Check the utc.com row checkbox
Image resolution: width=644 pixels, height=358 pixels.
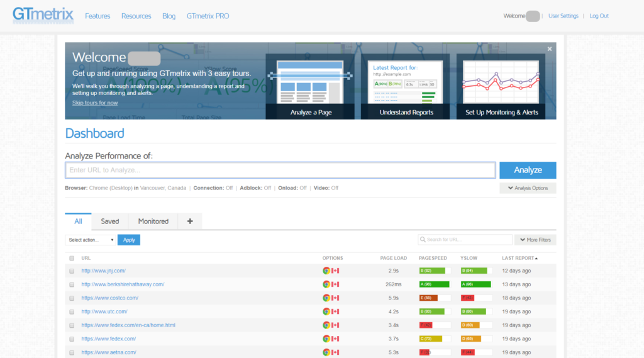[x=72, y=312]
